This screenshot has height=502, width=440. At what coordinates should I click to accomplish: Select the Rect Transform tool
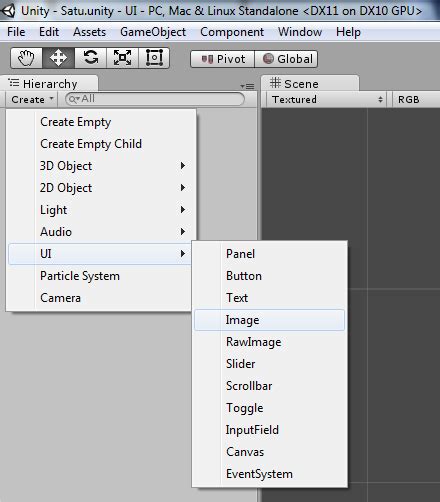[x=154, y=58]
